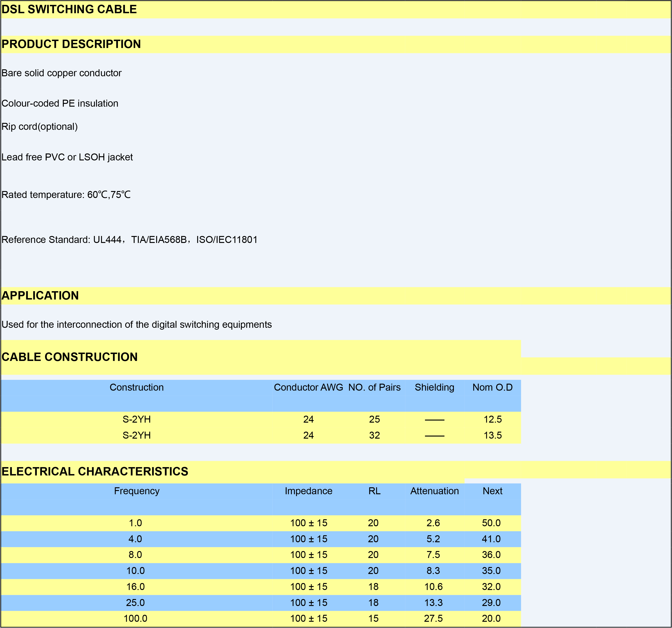The width and height of the screenshot is (672, 628).
Task: Click the Next value 50.0 cell
Action: (491, 523)
